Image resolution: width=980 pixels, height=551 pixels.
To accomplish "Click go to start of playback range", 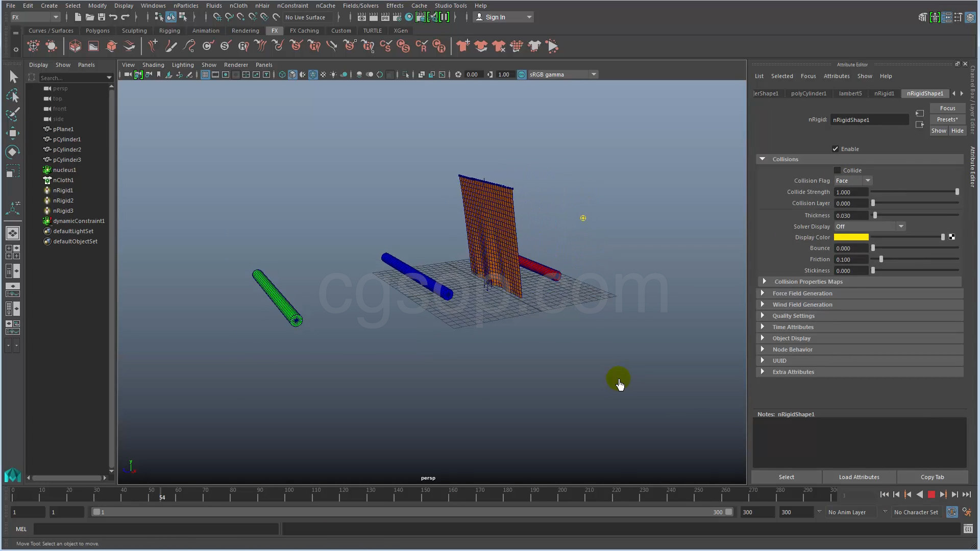I will pyautogui.click(x=884, y=494).
